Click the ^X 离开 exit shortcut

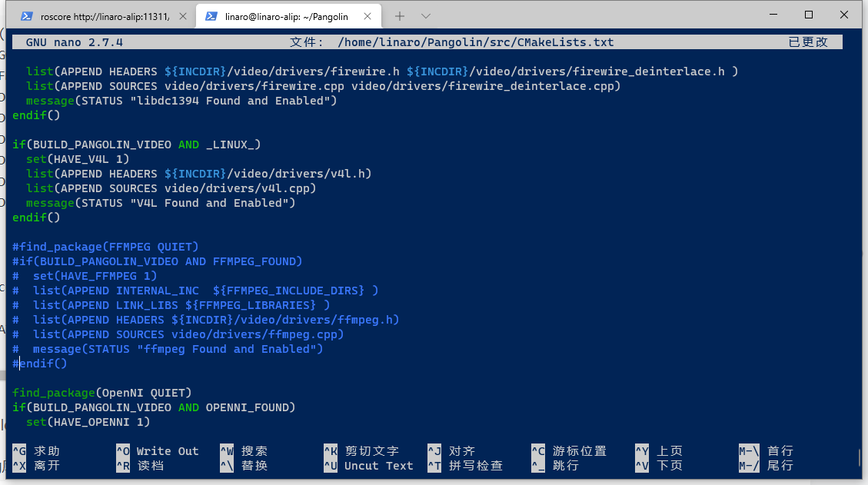[36, 466]
